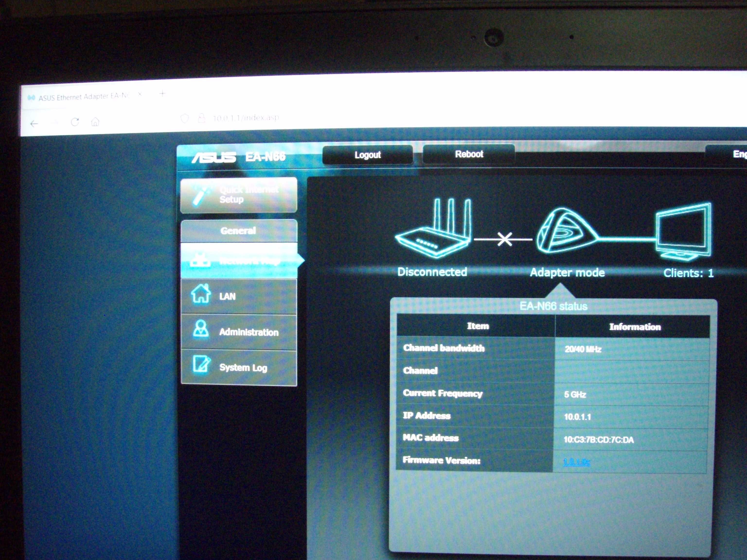Open the System Log page
Viewport: 747px width, 560px height.
[239, 367]
